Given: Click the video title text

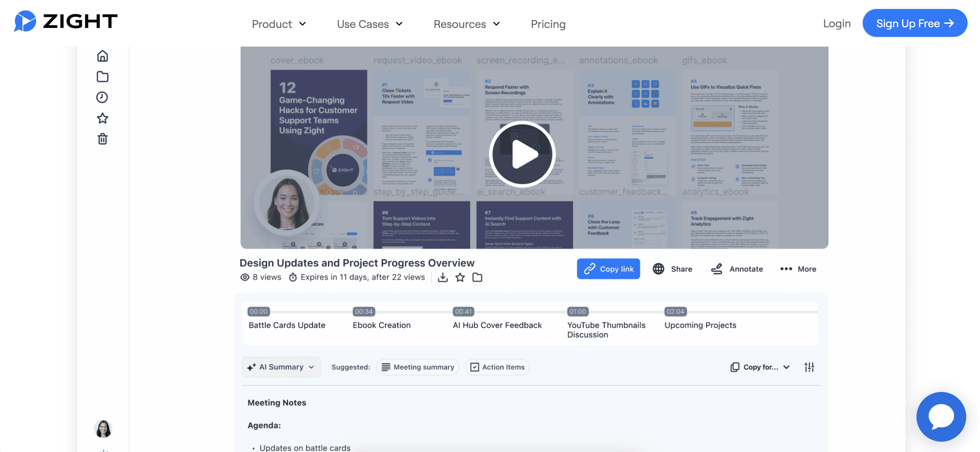Looking at the screenshot, I should [x=357, y=263].
